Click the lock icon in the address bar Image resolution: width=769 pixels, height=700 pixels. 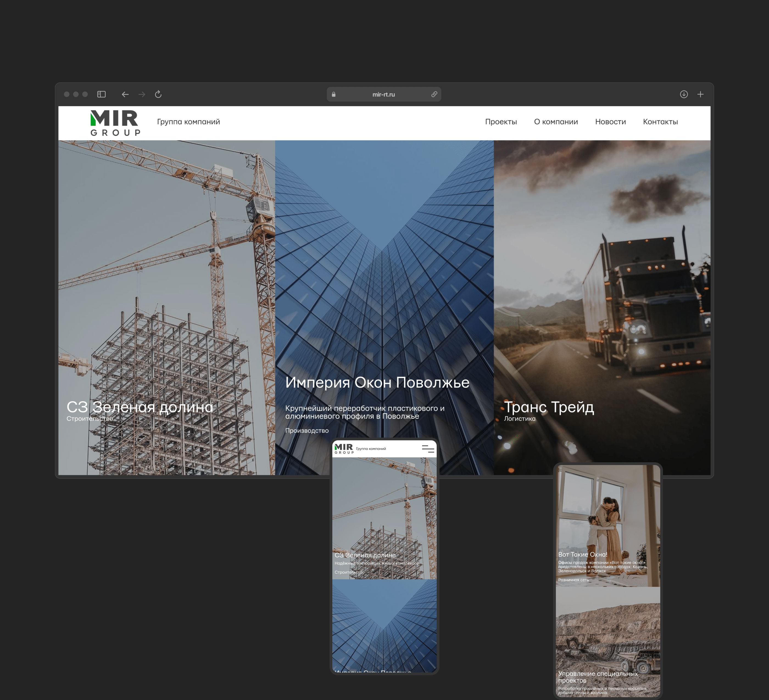pyautogui.click(x=334, y=94)
